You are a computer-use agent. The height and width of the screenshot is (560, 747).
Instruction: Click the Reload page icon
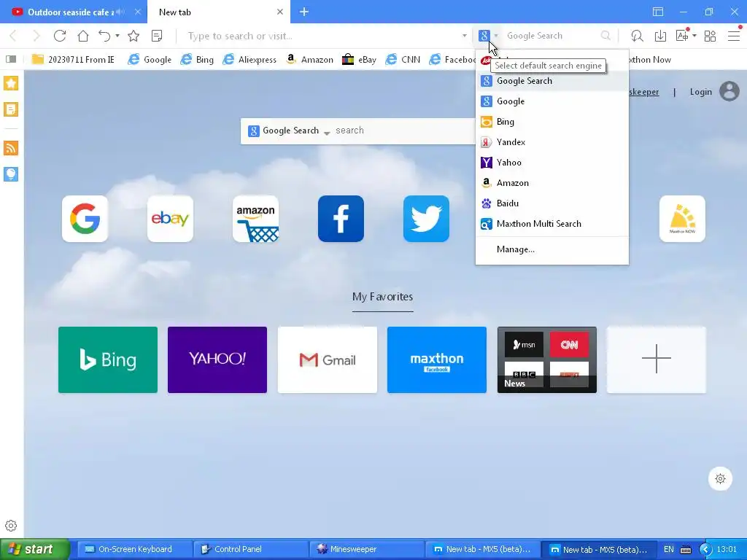(x=60, y=36)
